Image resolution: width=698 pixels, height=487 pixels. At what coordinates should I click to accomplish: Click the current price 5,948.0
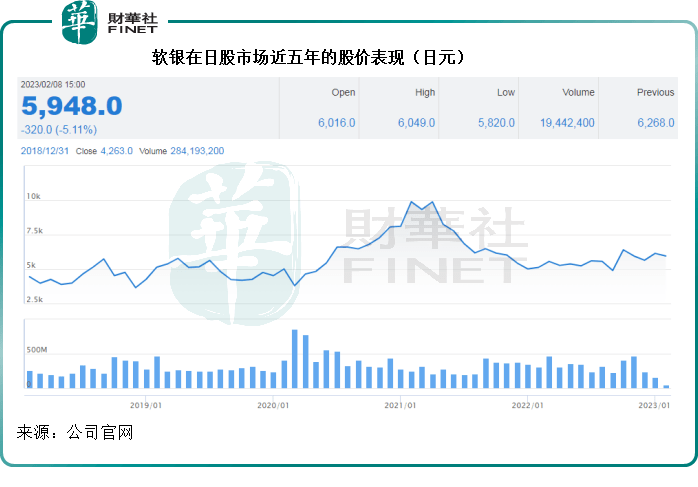click(72, 106)
